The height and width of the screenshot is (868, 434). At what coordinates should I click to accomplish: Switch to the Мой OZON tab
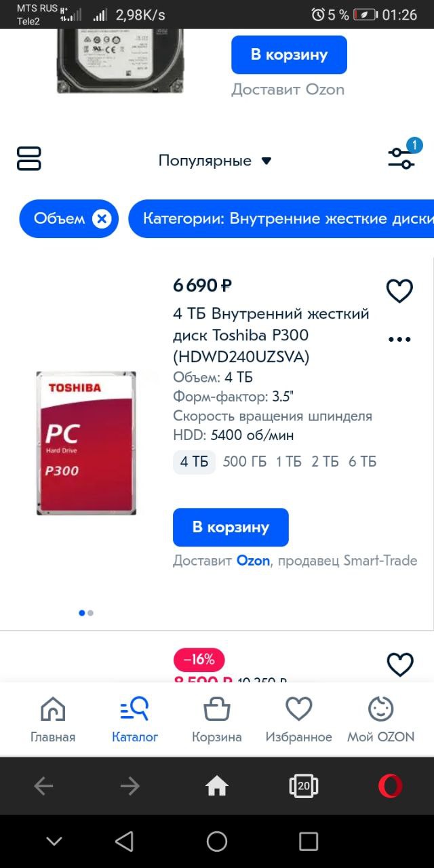(x=380, y=719)
